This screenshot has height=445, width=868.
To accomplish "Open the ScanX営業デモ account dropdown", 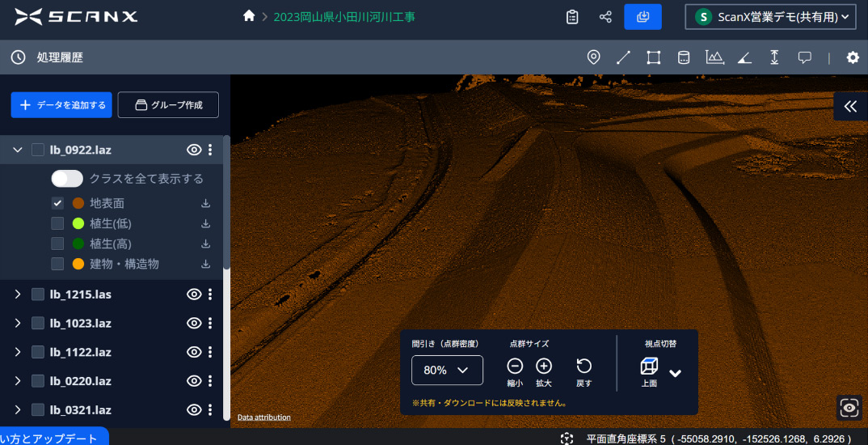I will coord(770,17).
